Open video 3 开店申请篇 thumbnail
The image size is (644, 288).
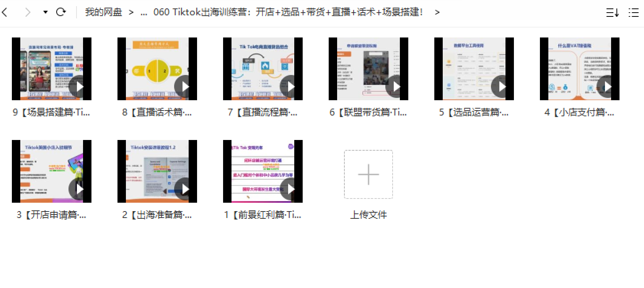(x=52, y=171)
